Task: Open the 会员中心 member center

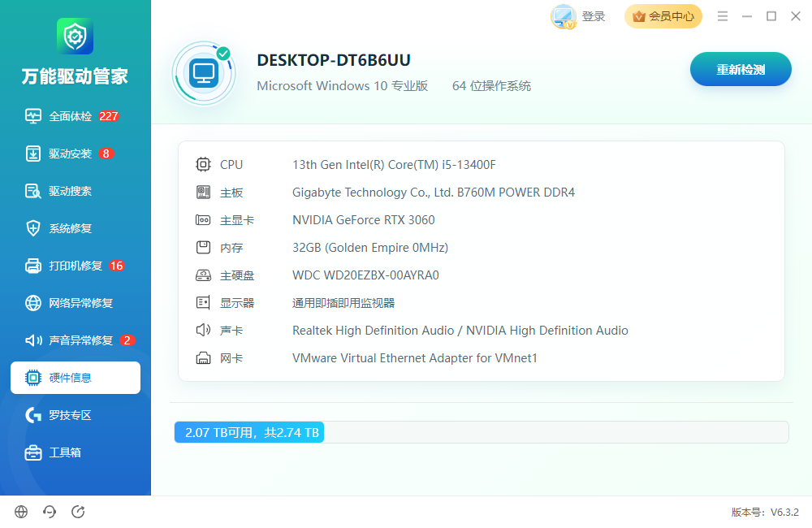Action: click(663, 16)
